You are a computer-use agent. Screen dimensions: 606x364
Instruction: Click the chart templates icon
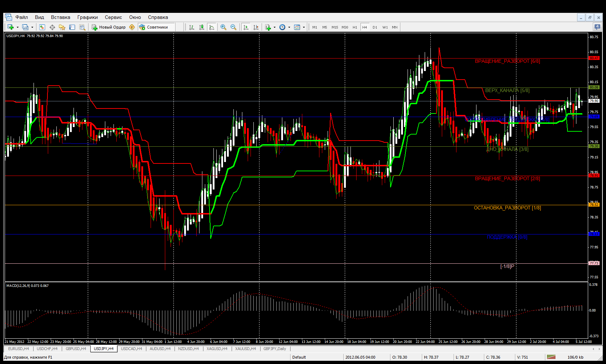[297, 27]
